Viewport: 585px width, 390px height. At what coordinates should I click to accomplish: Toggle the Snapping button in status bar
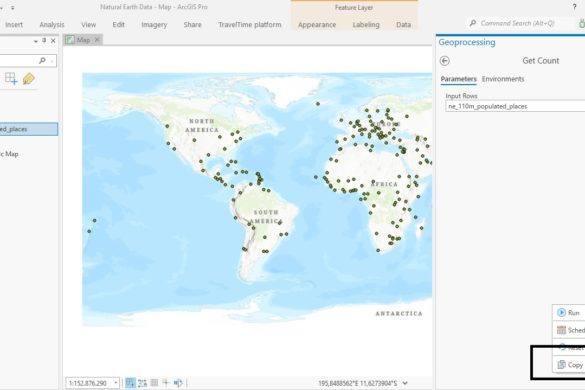tap(130, 383)
